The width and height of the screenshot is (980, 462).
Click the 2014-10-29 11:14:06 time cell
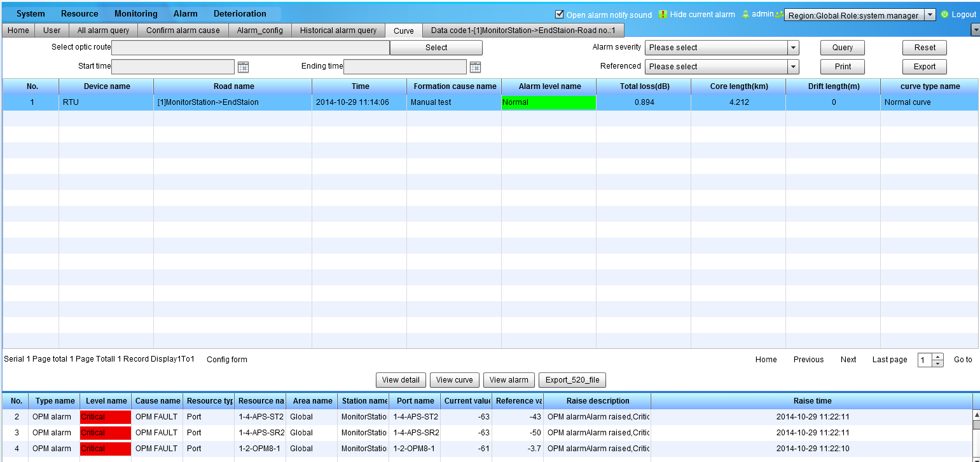click(x=359, y=102)
